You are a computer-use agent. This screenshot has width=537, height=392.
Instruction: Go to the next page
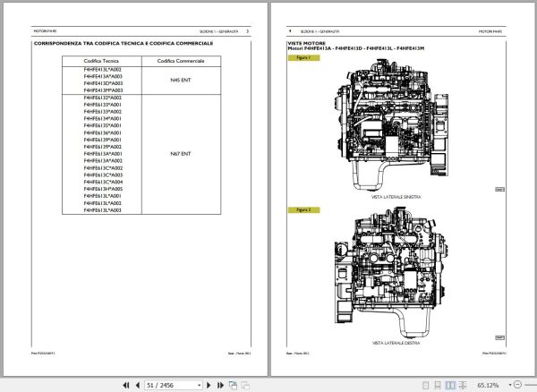tap(209, 385)
